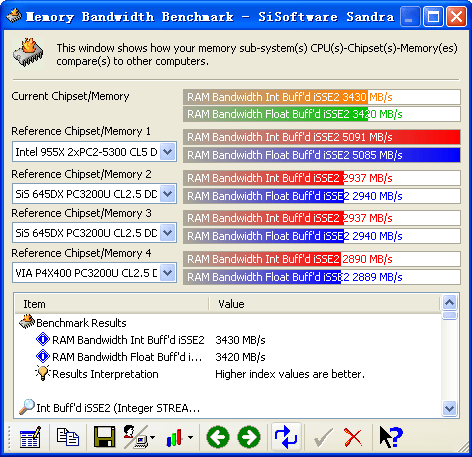This screenshot has height=457, width=472.
Task: Go back with green left arrow
Action: (x=218, y=437)
